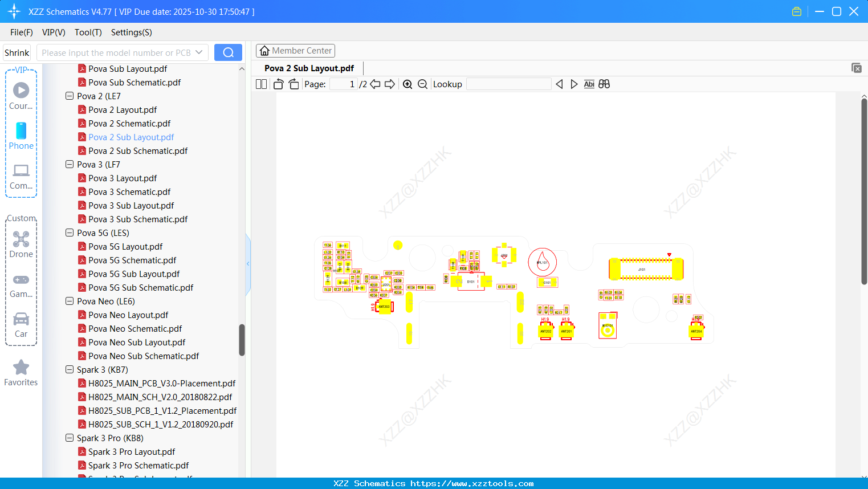Select the zoom out magnifier tool
Screen dimensions: 868x489
422,84
